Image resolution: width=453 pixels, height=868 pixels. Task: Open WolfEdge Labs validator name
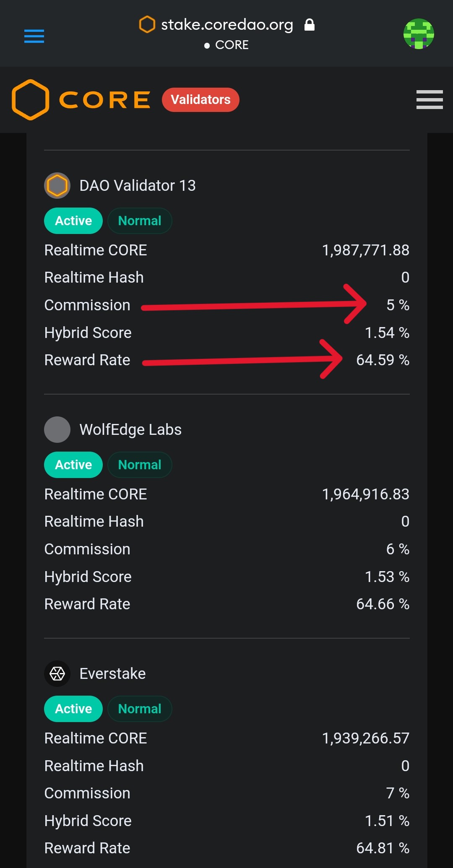point(130,429)
